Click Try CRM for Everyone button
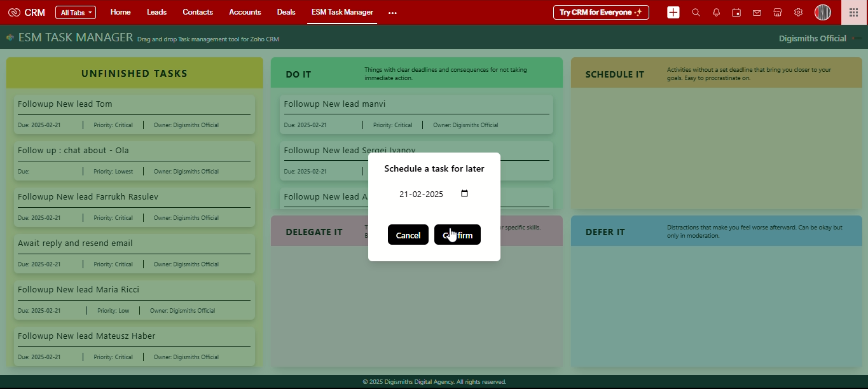Screen dimensions: 868x389 (601, 13)
